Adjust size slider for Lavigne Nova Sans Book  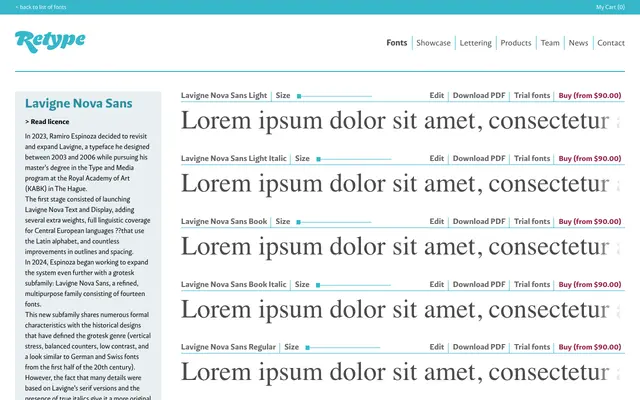pyautogui.click(x=335, y=222)
